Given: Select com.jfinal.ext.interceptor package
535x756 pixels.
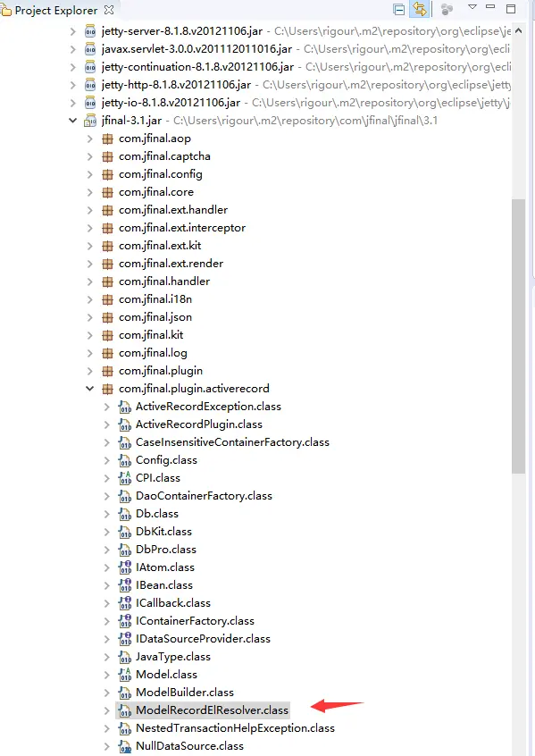Looking at the screenshot, I should [x=182, y=228].
